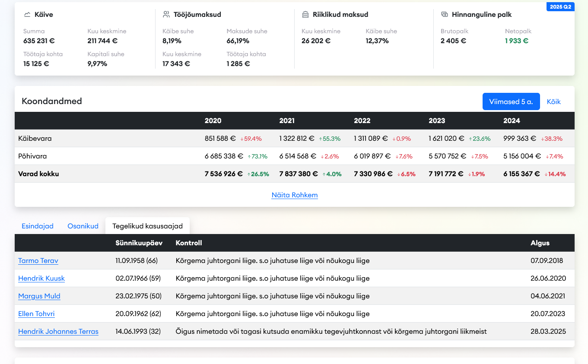Select the Tegelikud kasusaajad tab
This screenshot has width=588, height=364.
coord(147,226)
